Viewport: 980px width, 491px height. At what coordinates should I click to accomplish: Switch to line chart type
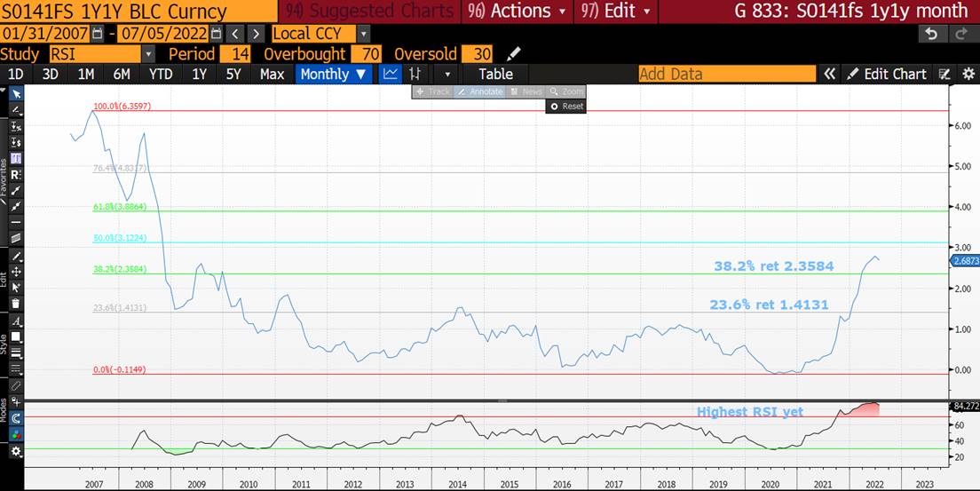[x=391, y=74]
